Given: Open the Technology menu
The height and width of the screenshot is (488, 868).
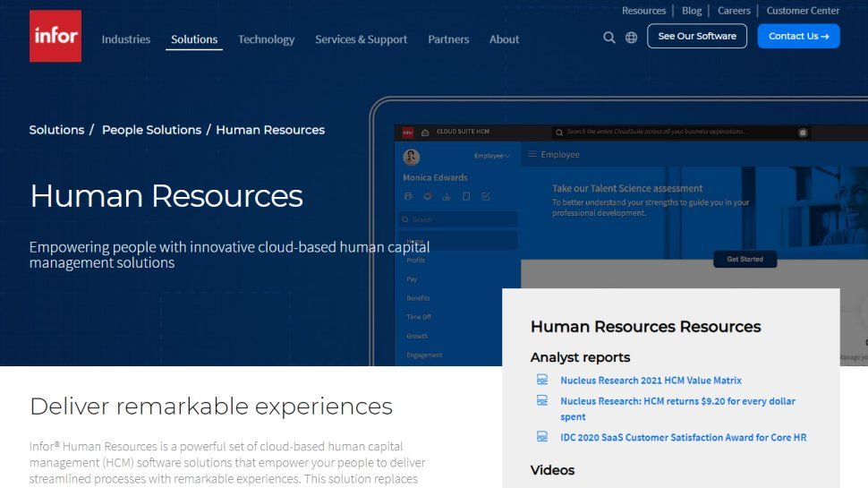Looking at the screenshot, I should (267, 39).
